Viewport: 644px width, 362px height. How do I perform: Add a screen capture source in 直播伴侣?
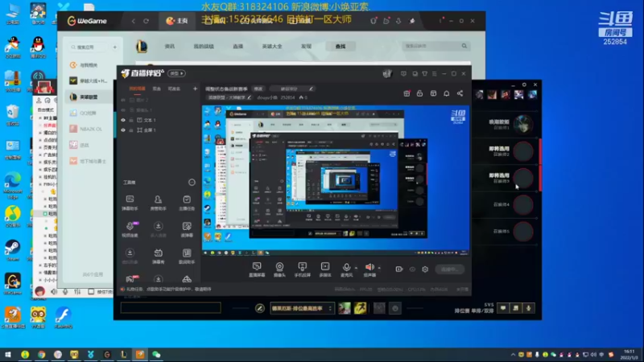point(257,269)
